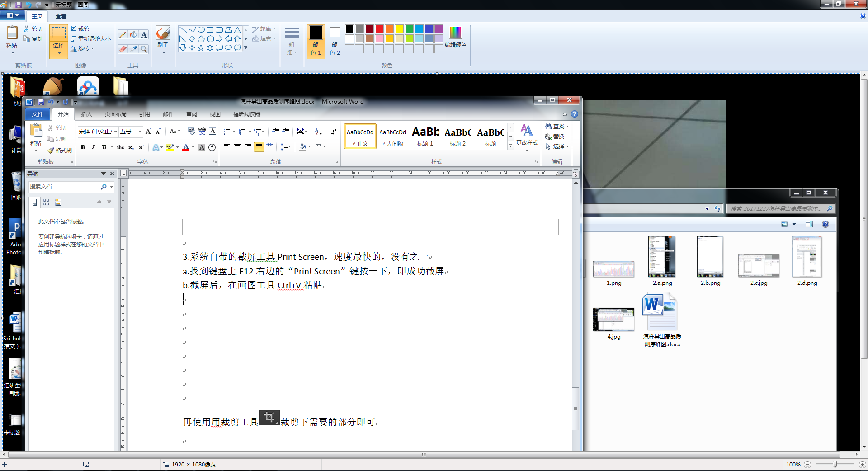Activate the 颜色 2 background color box
868x471 pixels.
335,41
